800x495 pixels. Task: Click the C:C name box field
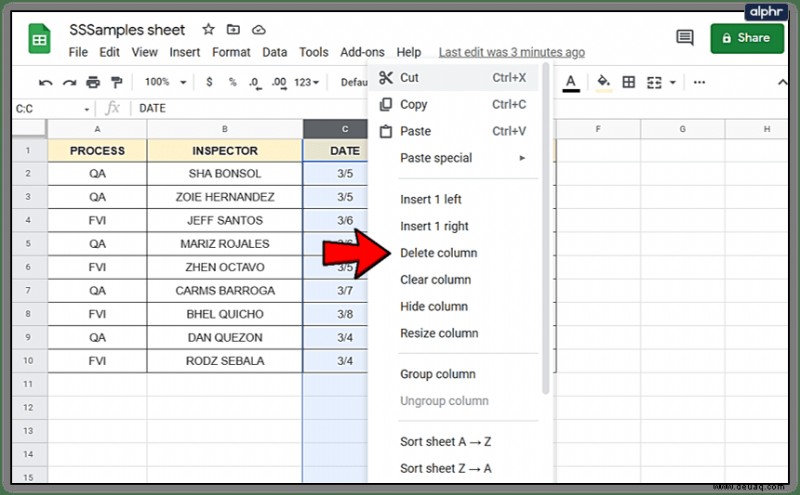[x=52, y=109]
